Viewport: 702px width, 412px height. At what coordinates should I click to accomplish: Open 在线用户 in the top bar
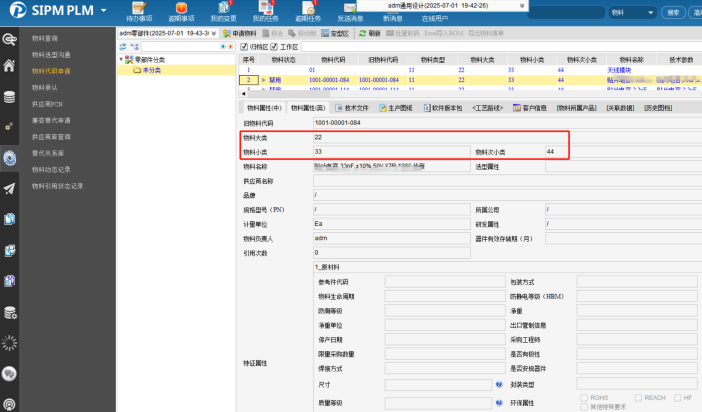point(434,18)
